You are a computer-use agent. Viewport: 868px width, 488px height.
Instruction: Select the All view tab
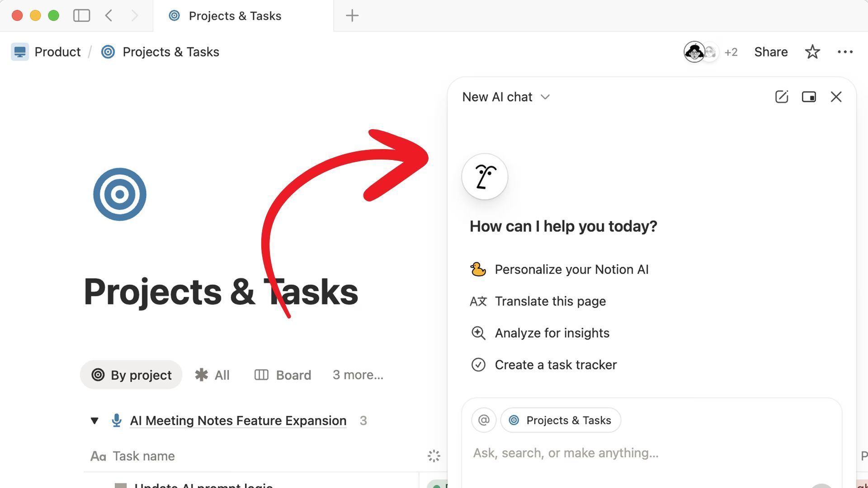click(212, 375)
